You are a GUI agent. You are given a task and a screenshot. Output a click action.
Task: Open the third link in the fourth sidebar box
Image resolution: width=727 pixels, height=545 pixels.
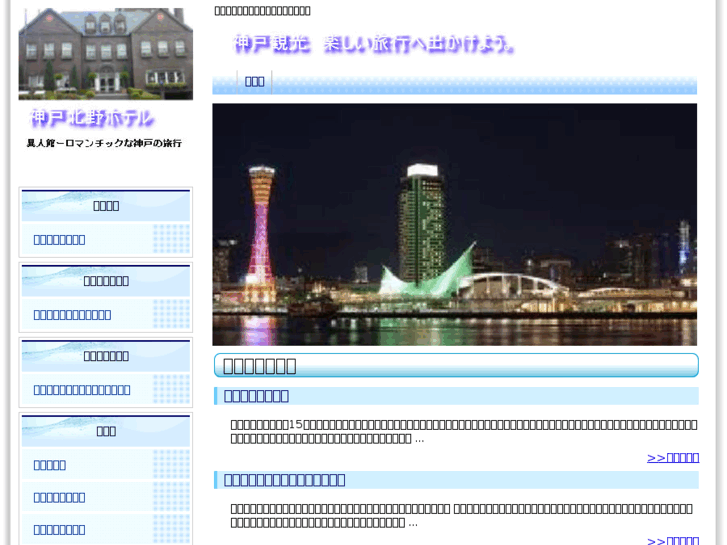point(59,530)
